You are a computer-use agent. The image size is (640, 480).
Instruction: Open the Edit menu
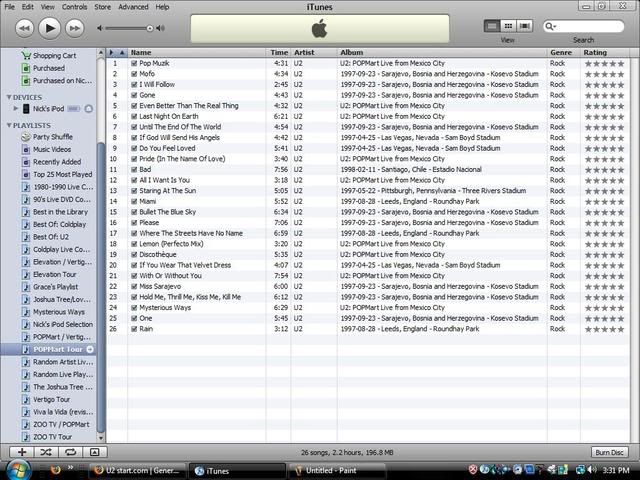point(28,7)
